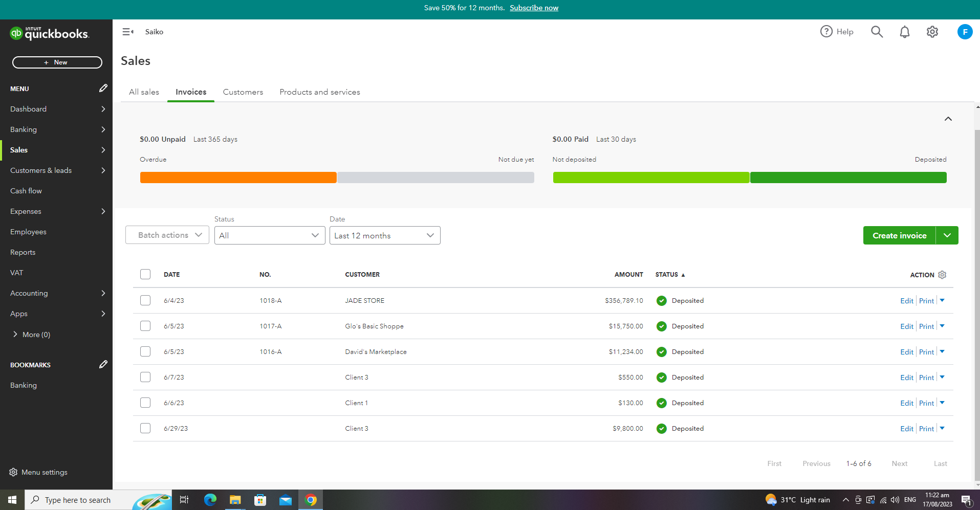Open the table settings gear beside ACTION
The image size is (980, 510).
(942, 275)
